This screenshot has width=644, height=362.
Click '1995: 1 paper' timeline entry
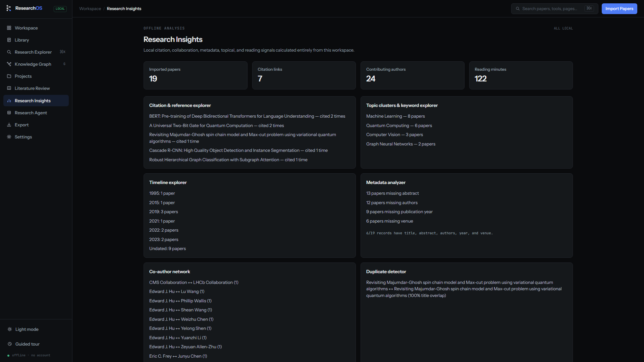tap(162, 193)
